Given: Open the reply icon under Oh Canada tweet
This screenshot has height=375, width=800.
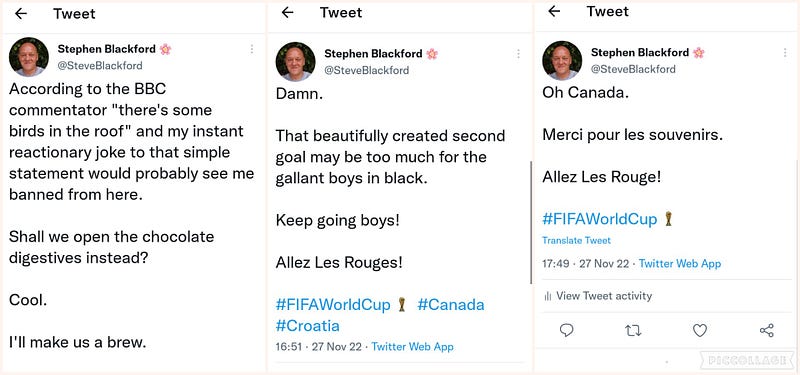Looking at the screenshot, I should [566, 331].
